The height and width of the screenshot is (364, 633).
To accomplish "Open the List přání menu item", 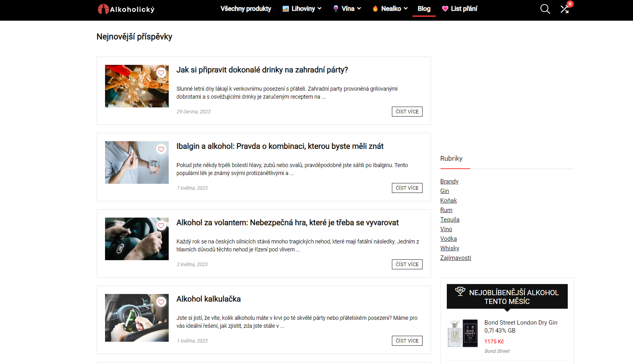I will pos(464,8).
